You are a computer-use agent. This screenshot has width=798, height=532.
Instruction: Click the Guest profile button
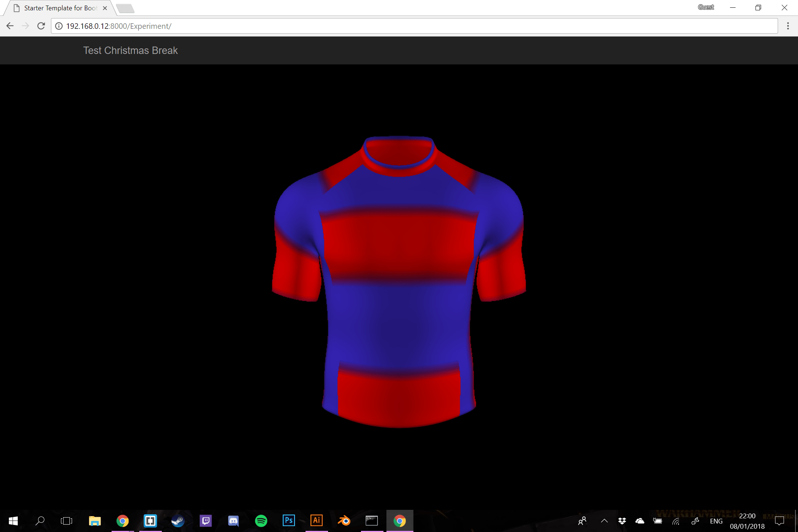pyautogui.click(x=706, y=7)
